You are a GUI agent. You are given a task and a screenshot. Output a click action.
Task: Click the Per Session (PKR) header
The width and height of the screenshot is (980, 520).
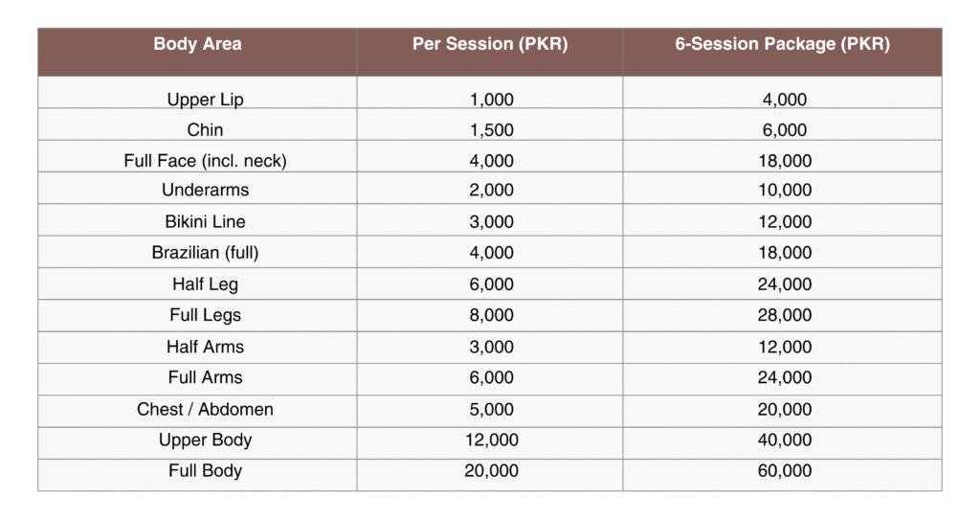pos(490,44)
